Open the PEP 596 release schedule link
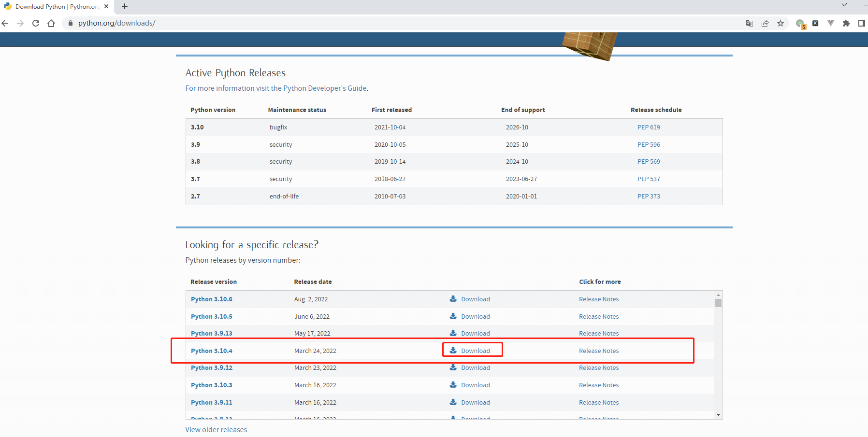Screen dimensions: 868x437 (649, 145)
